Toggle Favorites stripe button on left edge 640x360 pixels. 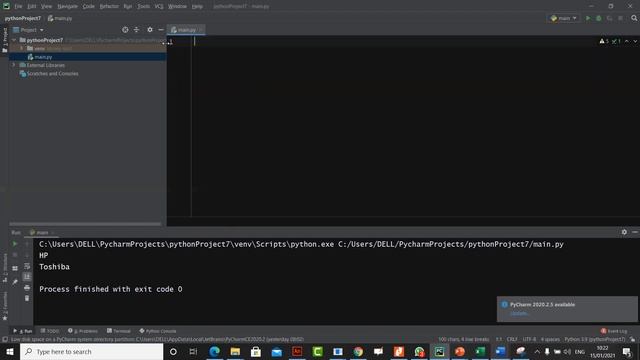point(4,306)
